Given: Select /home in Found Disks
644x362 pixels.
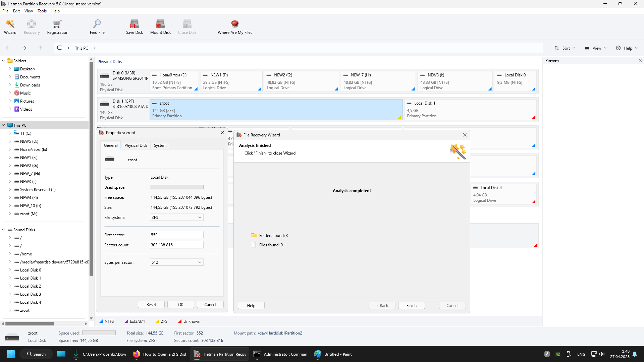Looking at the screenshot, I should [26, 254].
